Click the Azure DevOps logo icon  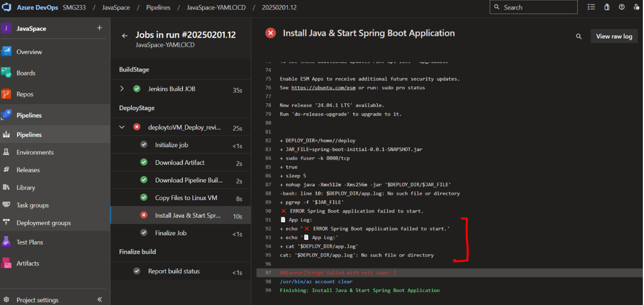7,7
